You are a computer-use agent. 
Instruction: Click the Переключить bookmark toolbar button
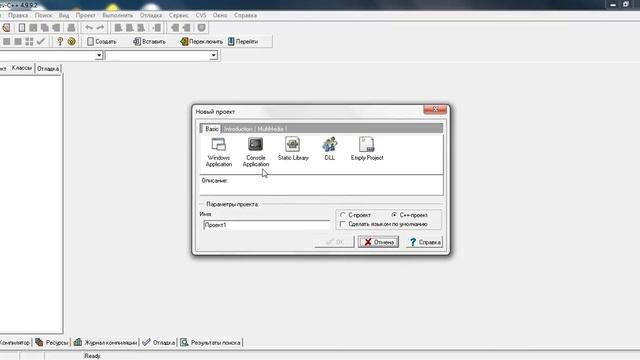[x=202, y=41]
